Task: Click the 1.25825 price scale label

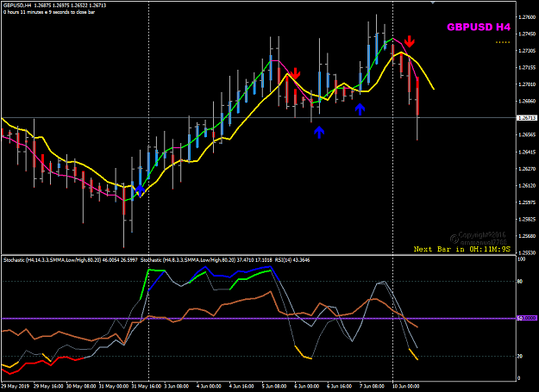Action: [x=527, y=220]
